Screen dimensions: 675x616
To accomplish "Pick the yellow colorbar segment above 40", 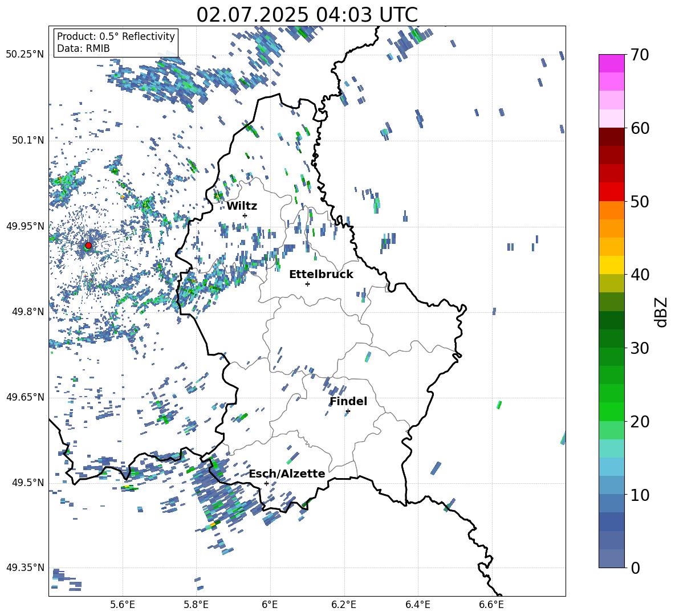I will pos(611,265).
